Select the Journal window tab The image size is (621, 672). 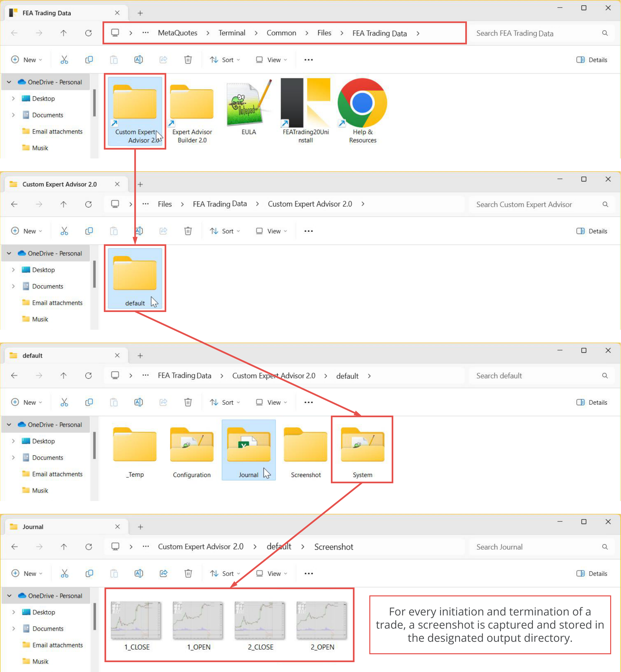[x=65, y=527]
